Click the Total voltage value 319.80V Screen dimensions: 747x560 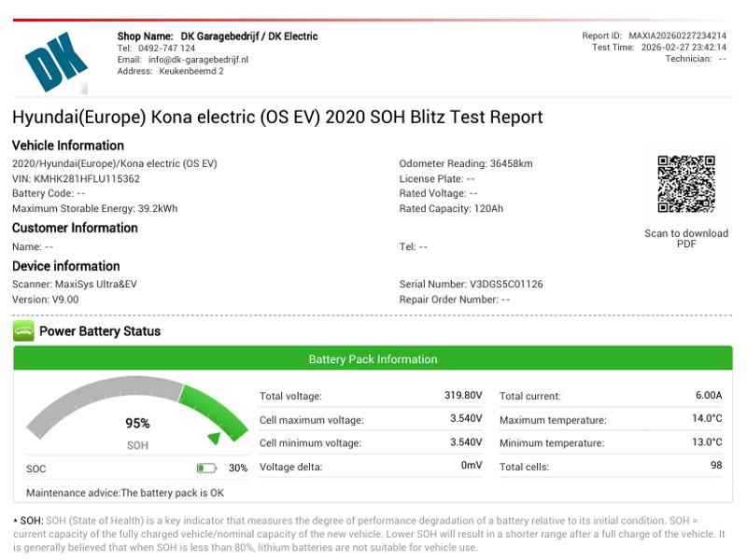click(463, 396)
